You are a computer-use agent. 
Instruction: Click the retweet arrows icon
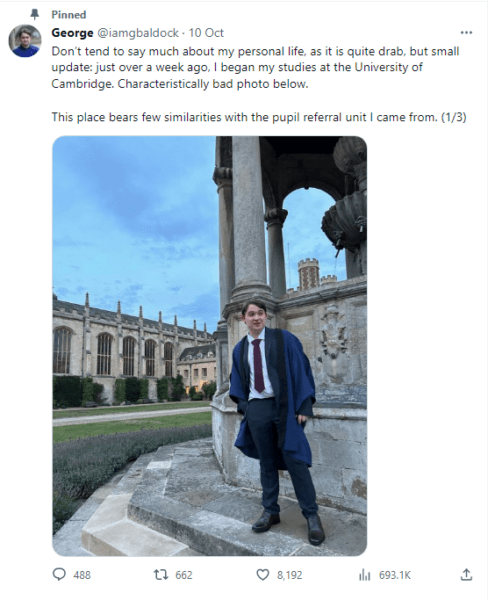(161, 574)
